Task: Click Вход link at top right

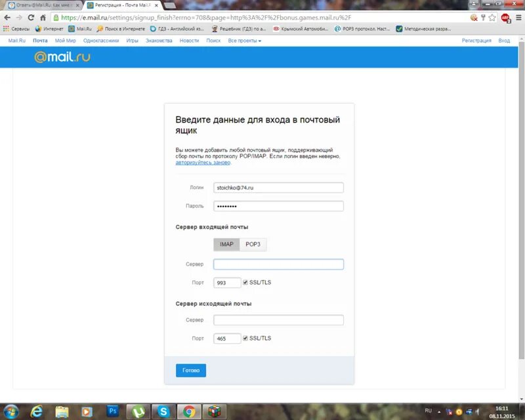Action: pyautogui.click(x=504, y=41)
